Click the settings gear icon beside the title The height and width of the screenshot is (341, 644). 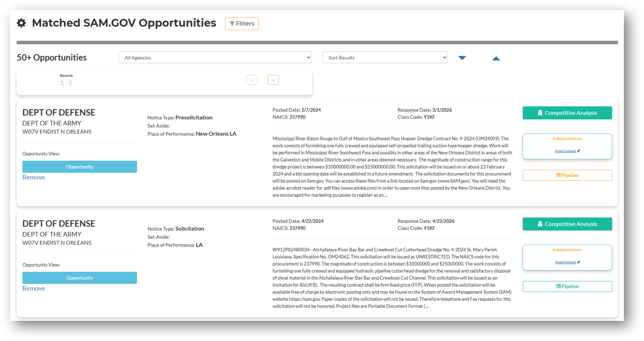(21, 23)
